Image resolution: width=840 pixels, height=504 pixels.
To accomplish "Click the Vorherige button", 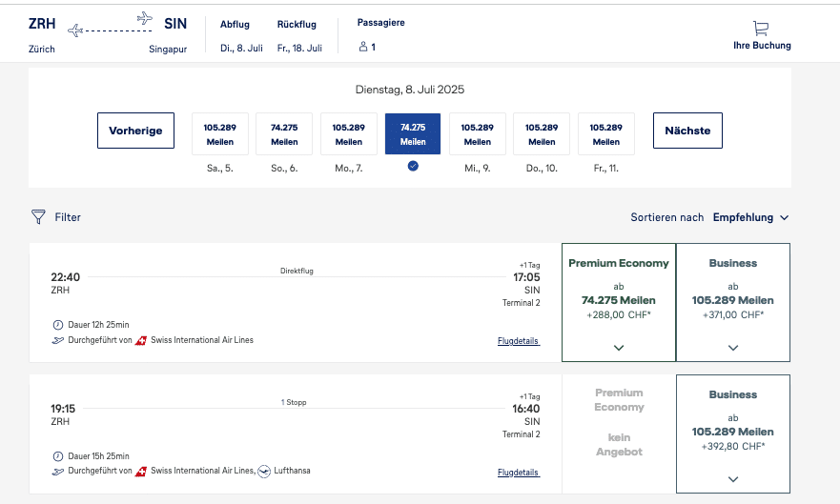I will 135,131.
